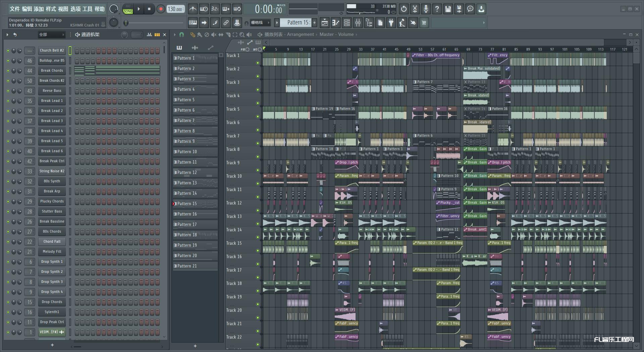Toggle the playlist magnet snap icon
Viewport: 644px width, 352px height.
point(181,35)
